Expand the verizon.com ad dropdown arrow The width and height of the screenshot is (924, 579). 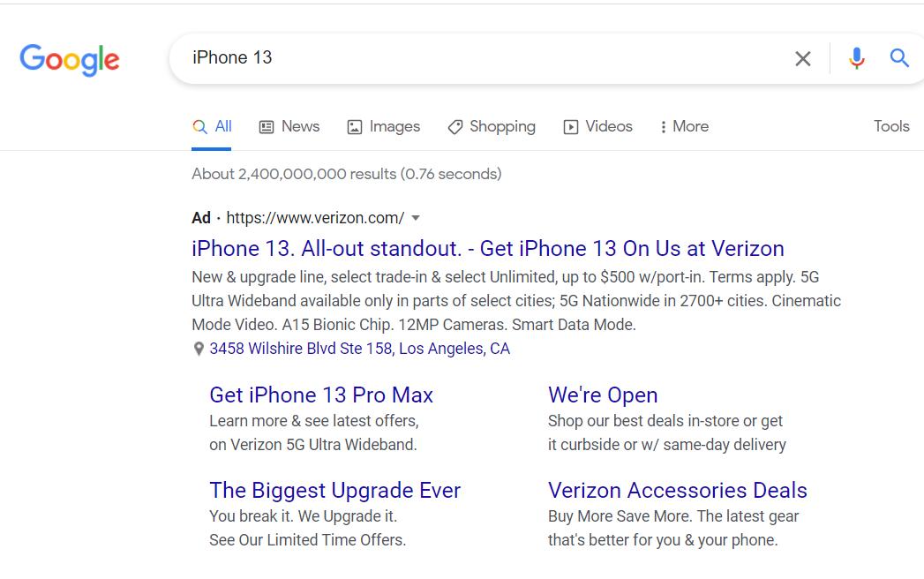coord(416,218)
